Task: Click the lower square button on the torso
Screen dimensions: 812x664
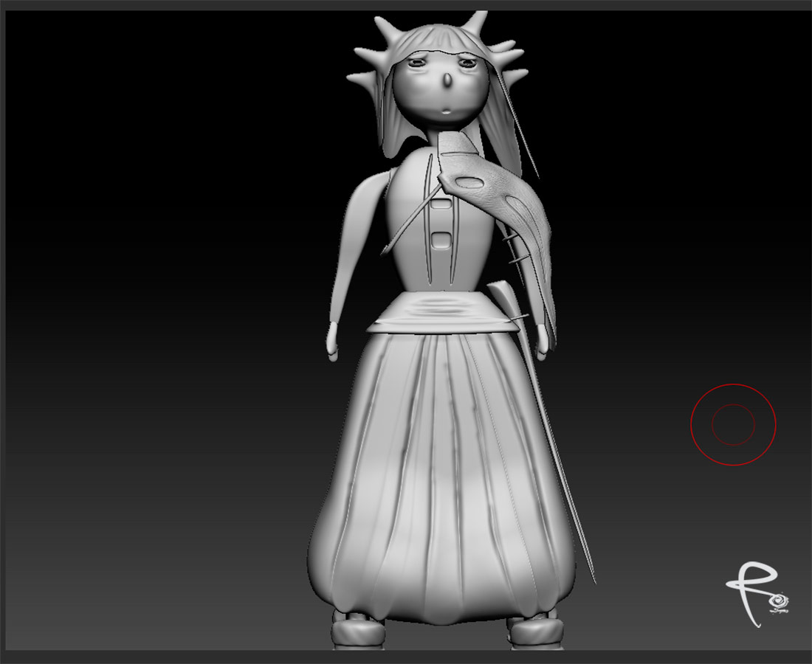Action: pos(441,239)
